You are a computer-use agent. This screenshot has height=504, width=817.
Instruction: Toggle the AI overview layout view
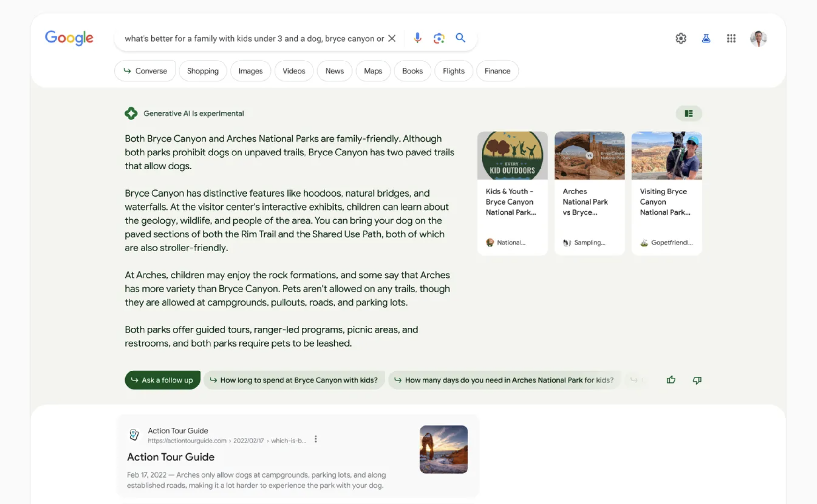pos(688,113)
